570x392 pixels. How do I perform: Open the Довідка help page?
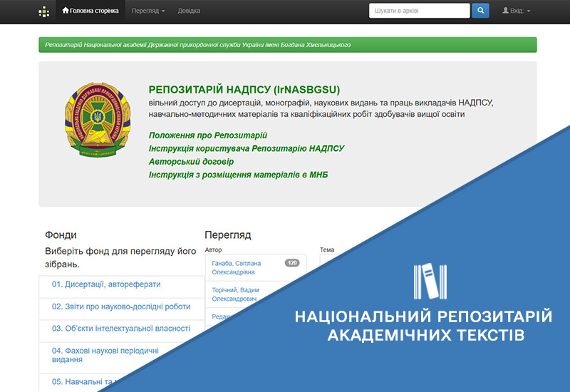[x=189, y=11]
